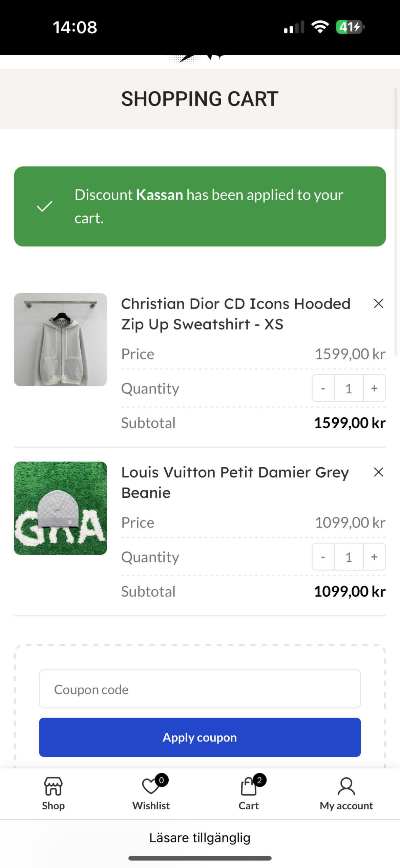
Task: Open the Christian Dior sweatshirt product link
Action: (236, 314)
